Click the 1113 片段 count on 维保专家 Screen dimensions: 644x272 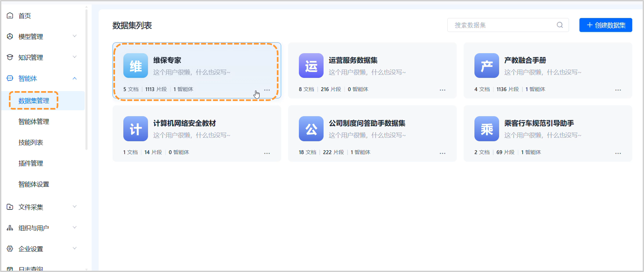156,89
